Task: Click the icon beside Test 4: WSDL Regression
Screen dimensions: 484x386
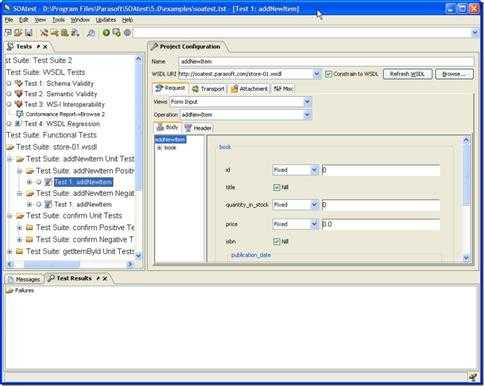Action: (x=19, y=124)
